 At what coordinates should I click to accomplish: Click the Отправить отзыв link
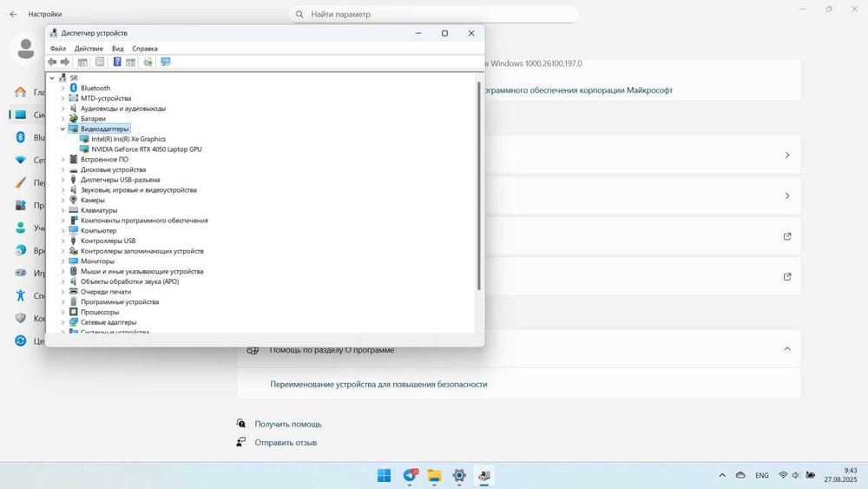(x=286, y=442)
